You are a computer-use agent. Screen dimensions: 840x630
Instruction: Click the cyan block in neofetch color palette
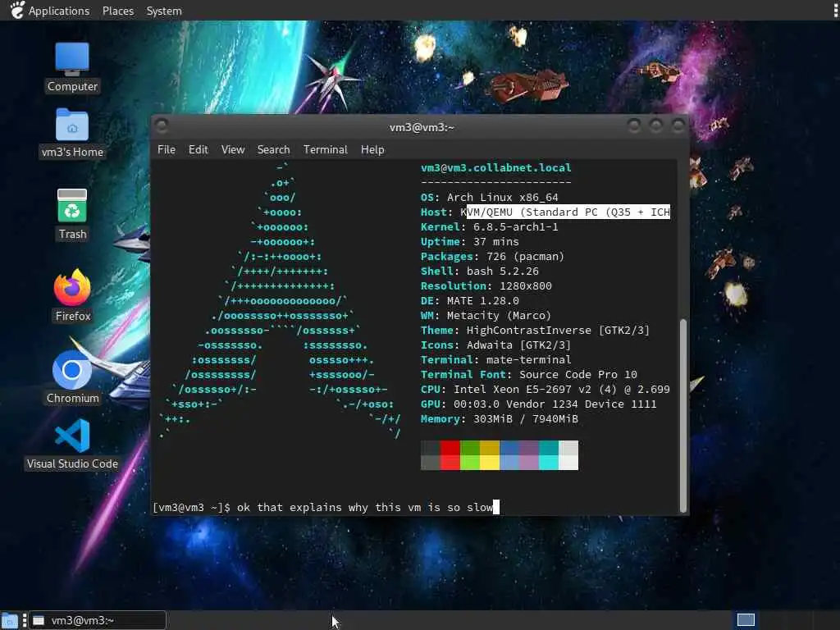[549, 455]
